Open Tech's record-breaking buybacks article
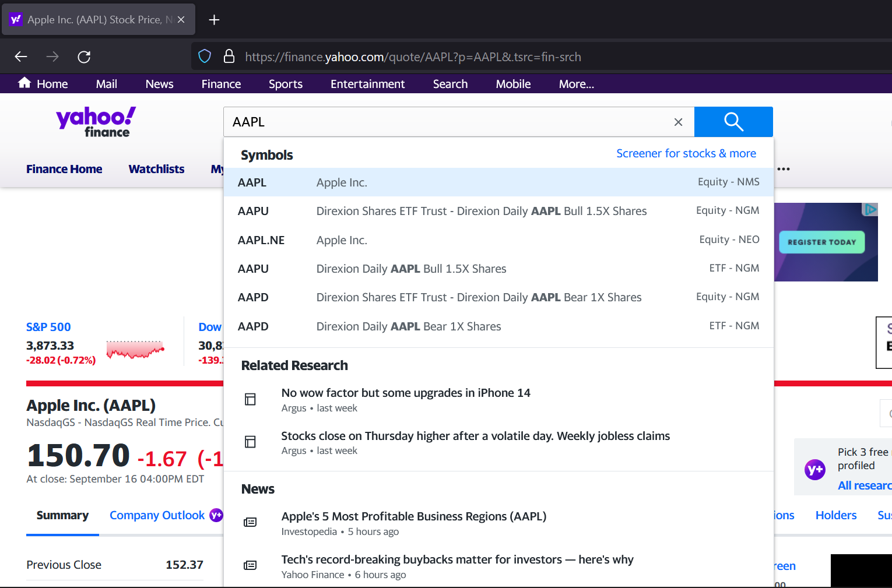Viewport: 892px width, 588px height. point(457,559)
